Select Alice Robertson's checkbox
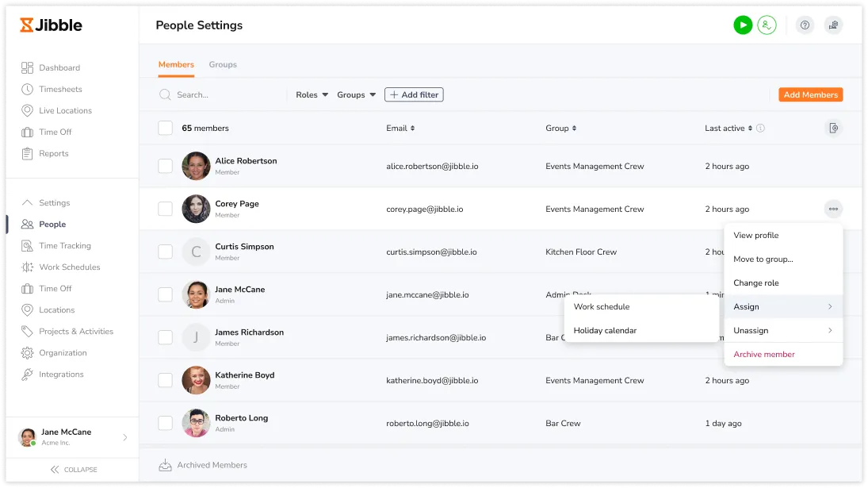Screen dimensions: 868x488 [x=165, y=167]
